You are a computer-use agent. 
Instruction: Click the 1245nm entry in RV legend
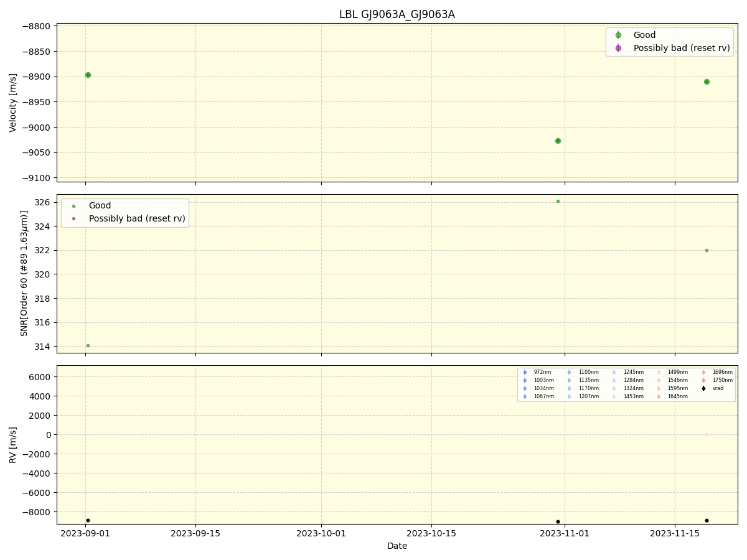pyautogui.click(x=634, y=372)
